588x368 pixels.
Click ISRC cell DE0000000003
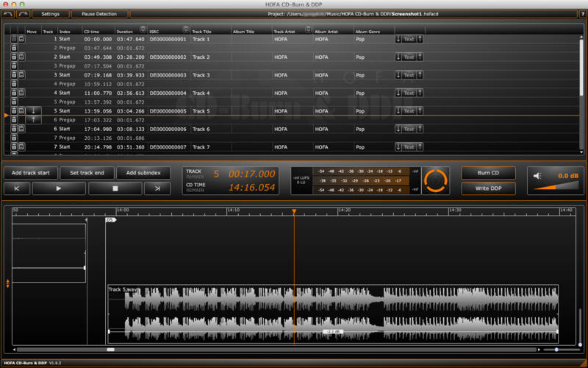[x=168, y=75]
